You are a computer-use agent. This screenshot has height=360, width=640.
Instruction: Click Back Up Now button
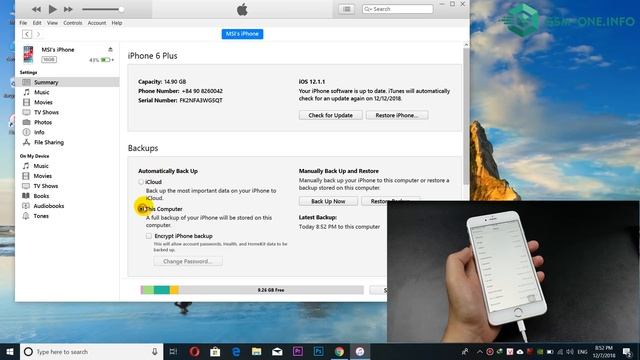pos(328,201)
